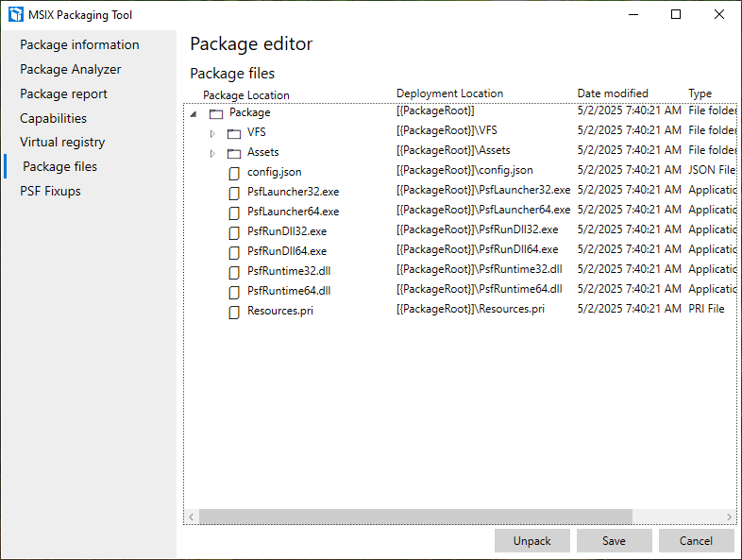Minimize the MSIX Packaging Tool window
The image size is (742, 560).
tap(633, 15)
